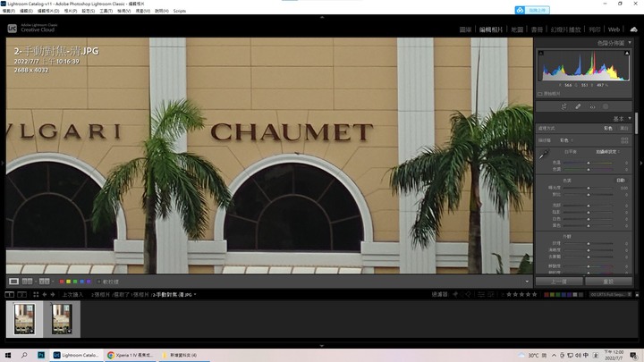Go forward to next photo arrow

pyautogui.click(x=53, y=295)
